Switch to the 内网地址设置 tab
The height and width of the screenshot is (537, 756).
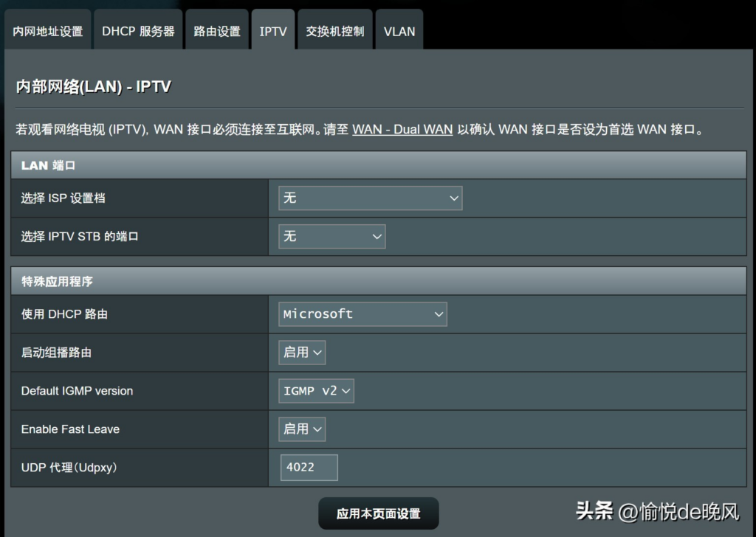point(48,31)
